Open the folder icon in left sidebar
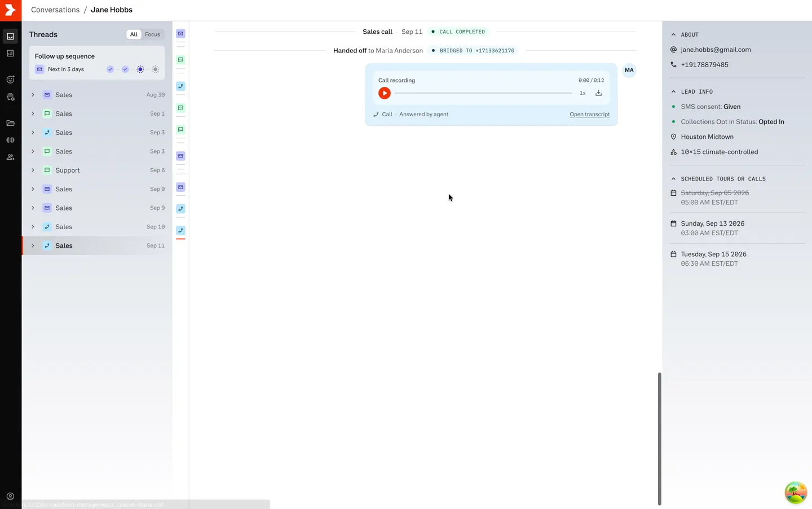Screen dimensions: 812x509 [10, 123]
